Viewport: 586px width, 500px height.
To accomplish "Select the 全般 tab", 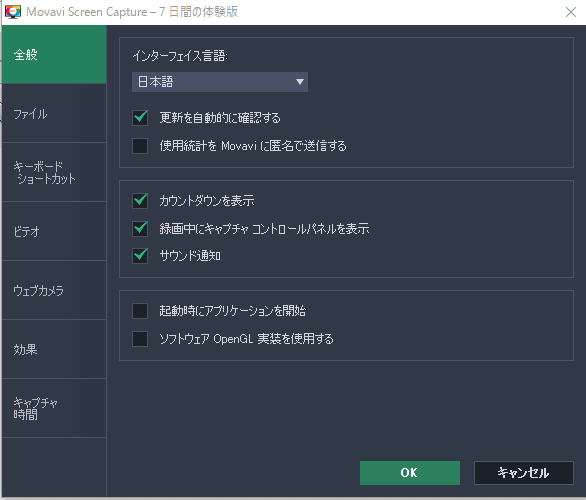I will [54, 55].
